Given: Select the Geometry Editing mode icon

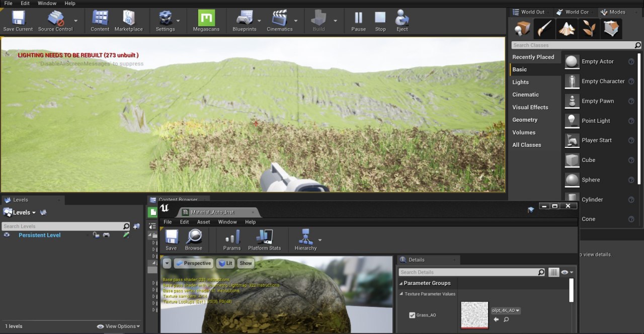Looking at the screenshot, I should pos(611,29).
